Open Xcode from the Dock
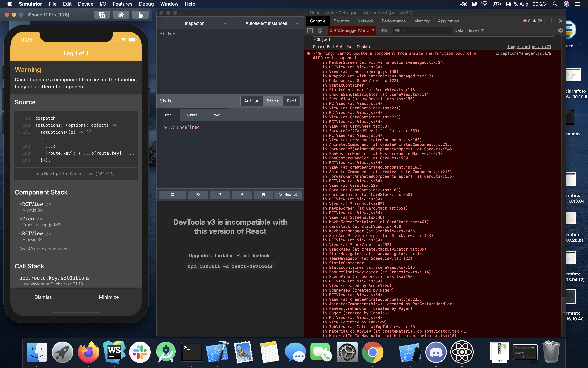The image size is (588, 368). click(x=218, y=352)
